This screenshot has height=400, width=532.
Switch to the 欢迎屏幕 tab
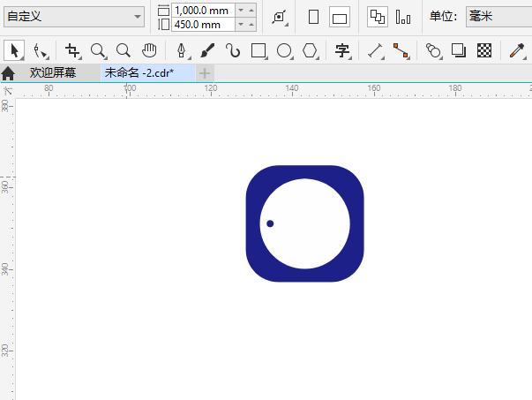(x=53, y=72)
